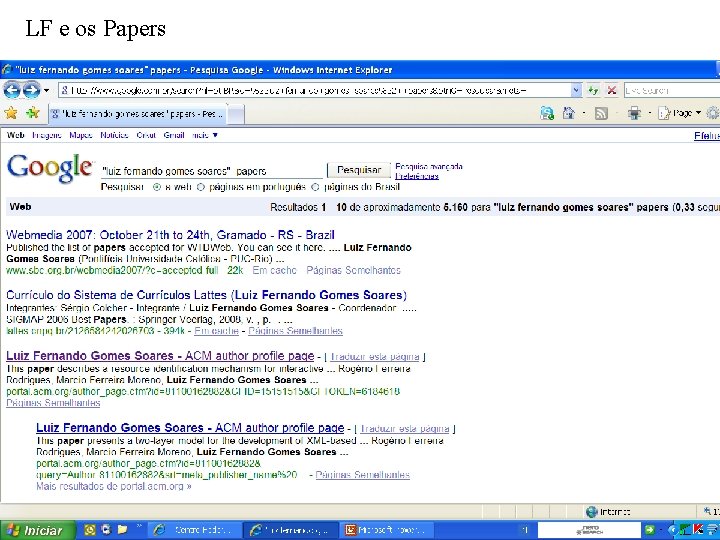Open the Gmail link
Viewport: 720px width, 540px height.
[174, 135]
